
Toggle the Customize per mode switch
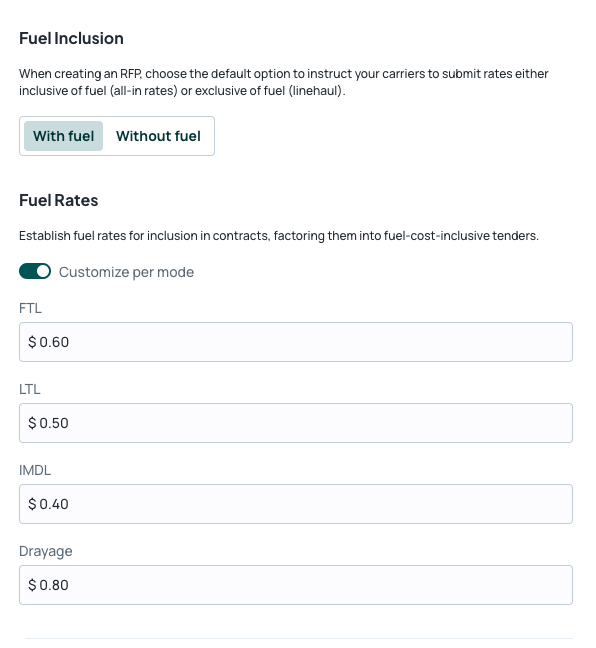(x=35, y=272)
